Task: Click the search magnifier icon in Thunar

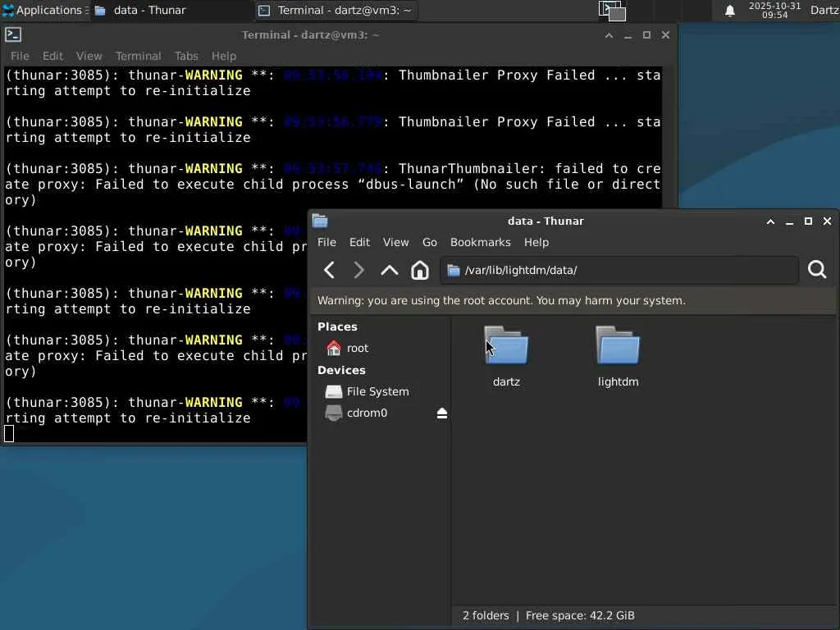Action: click(x=817, y=269)
